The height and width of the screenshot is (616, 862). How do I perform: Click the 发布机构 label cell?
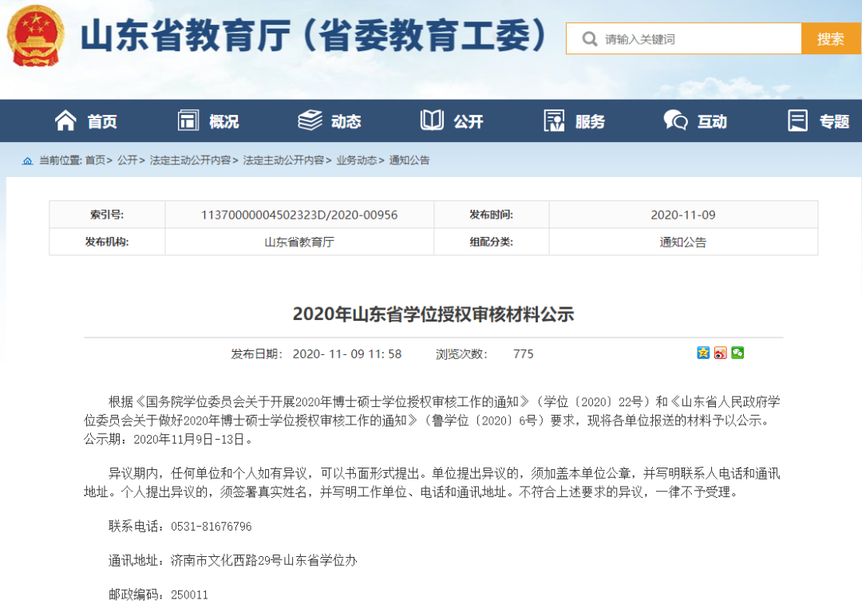point(107,242)
